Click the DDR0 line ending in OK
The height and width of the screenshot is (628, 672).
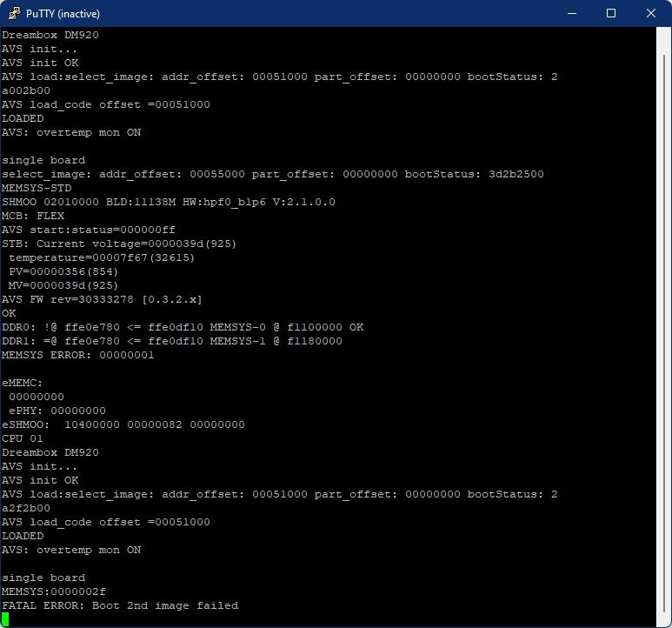pos(183,327)
